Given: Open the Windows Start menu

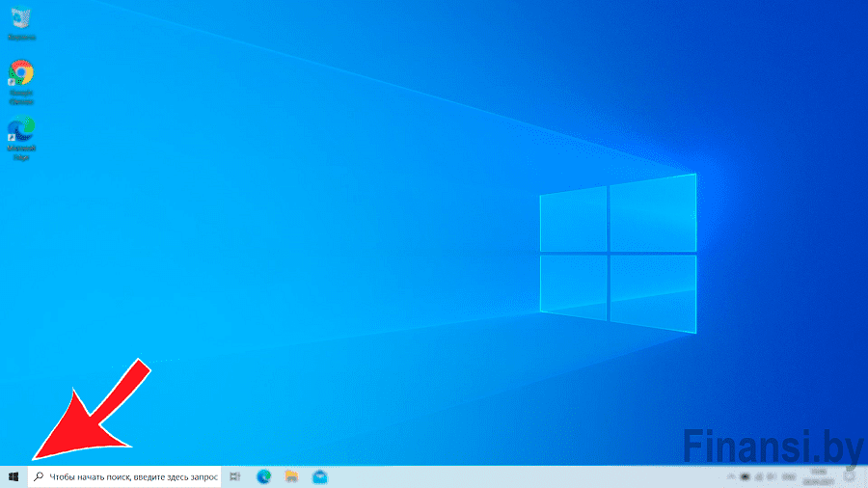Looking at the screenshot, I should click(14, 476).
